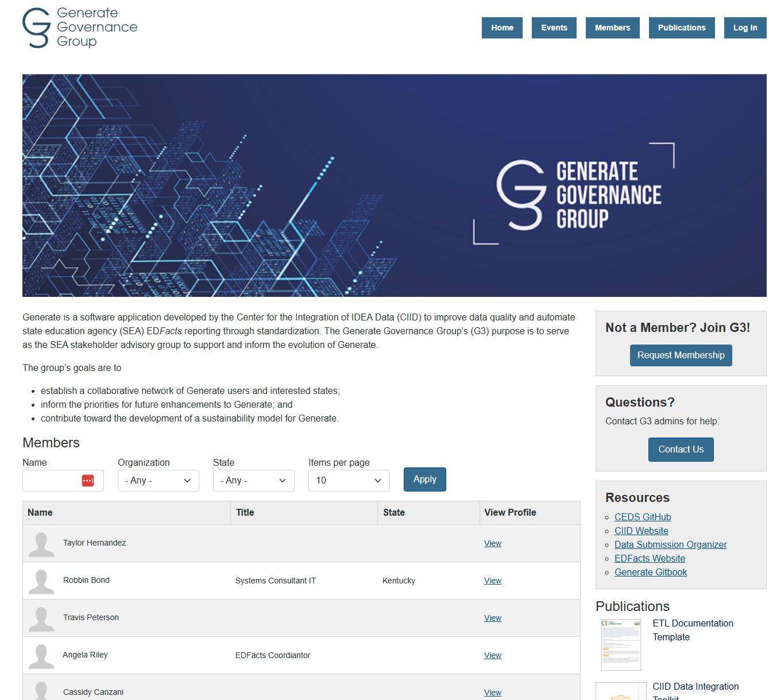Click the password manager icon in Name field
The width and height of the screenshot is (769, 700).
coord(88,481)
